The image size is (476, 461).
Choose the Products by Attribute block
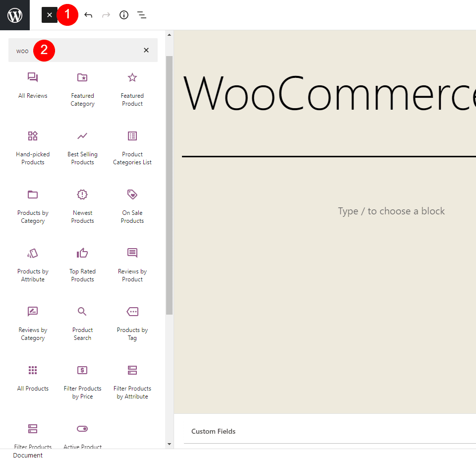click(33, 263)
